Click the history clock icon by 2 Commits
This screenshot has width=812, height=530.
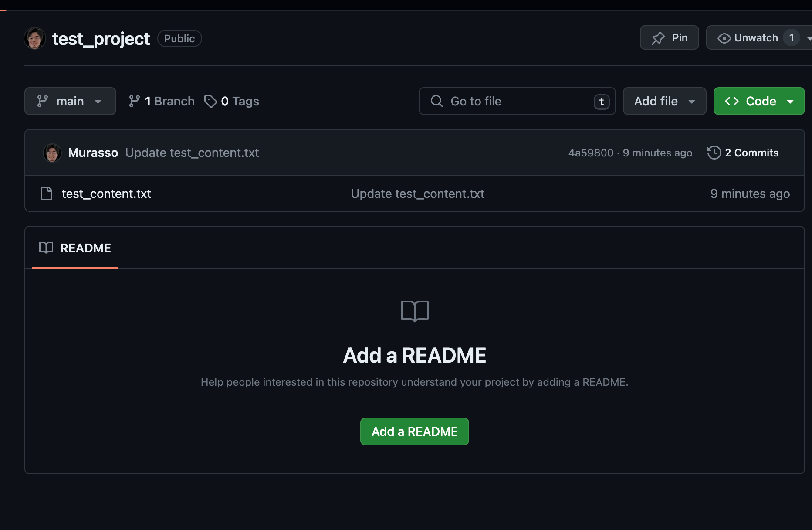pyautogui.click(x=714, y=153)
